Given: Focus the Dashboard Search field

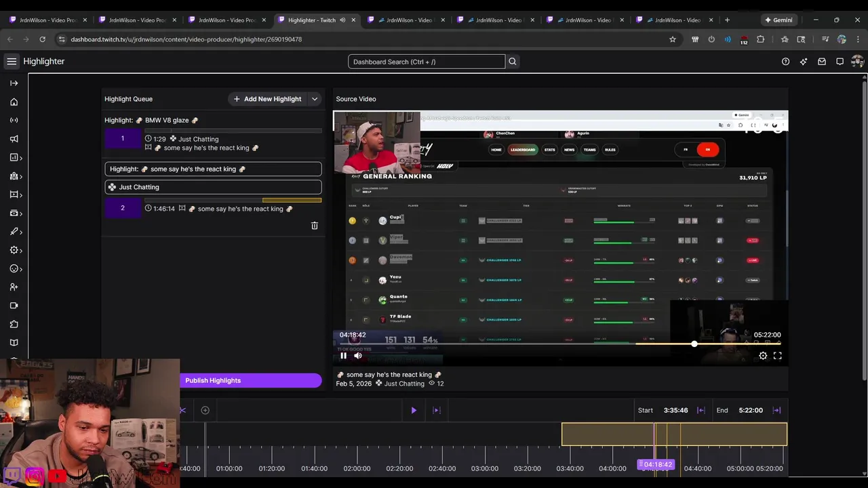Looking at the screenshot, I should click(x=427, y=62).
